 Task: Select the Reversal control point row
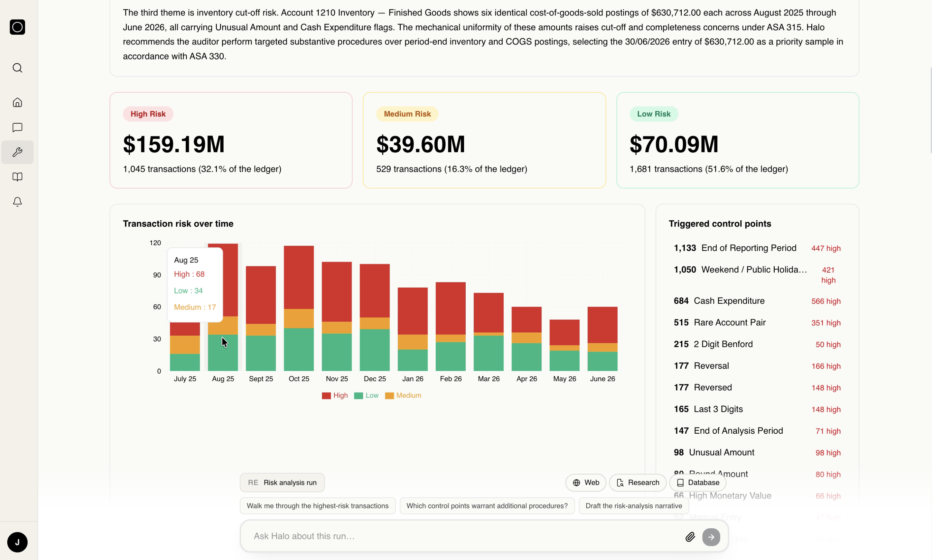point(757,366)
